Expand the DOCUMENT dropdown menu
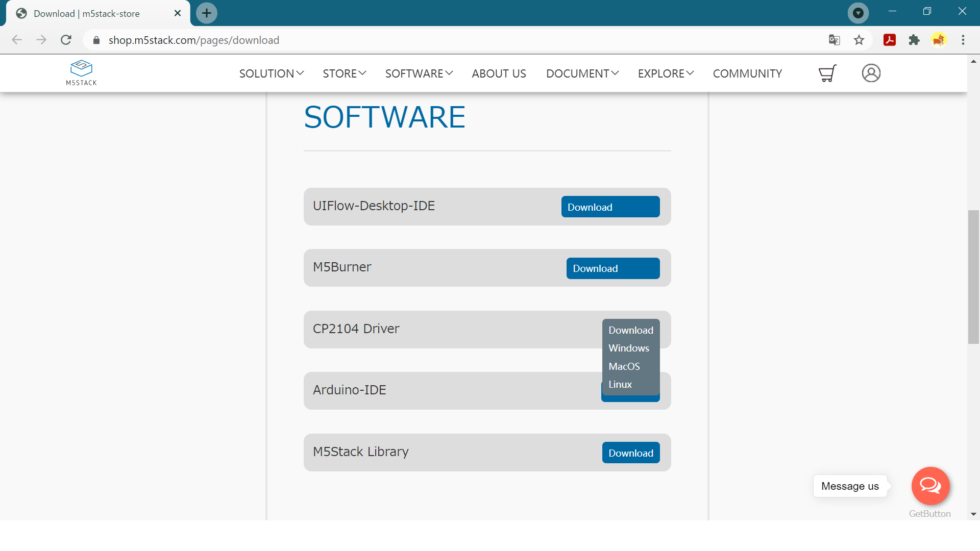The image size is (980, 551). coord(582,73)
